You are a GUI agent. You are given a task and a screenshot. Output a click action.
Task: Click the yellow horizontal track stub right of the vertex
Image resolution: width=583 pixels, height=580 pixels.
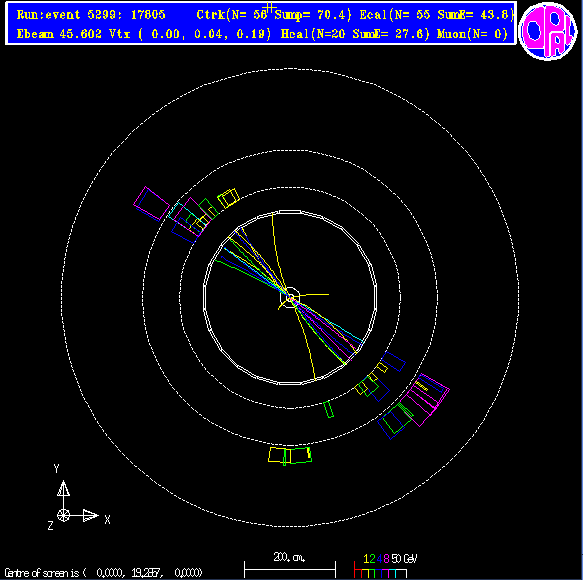tap(313, 295)
